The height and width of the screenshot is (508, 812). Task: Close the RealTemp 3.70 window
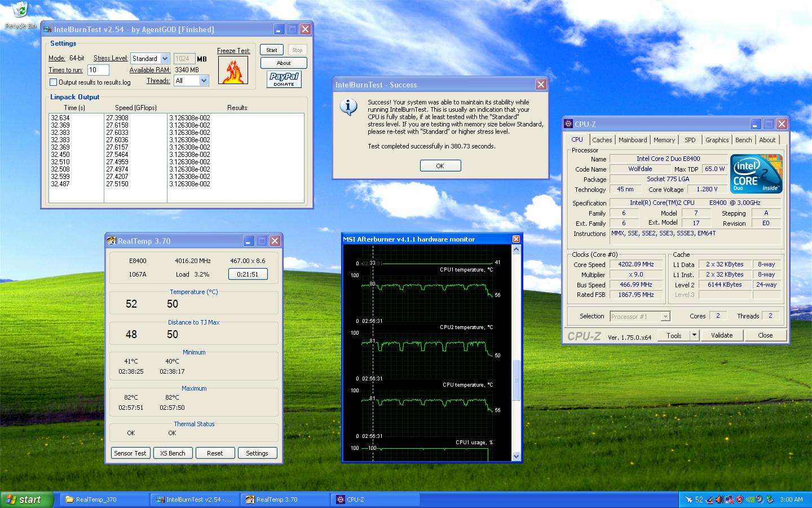[275, 241]
